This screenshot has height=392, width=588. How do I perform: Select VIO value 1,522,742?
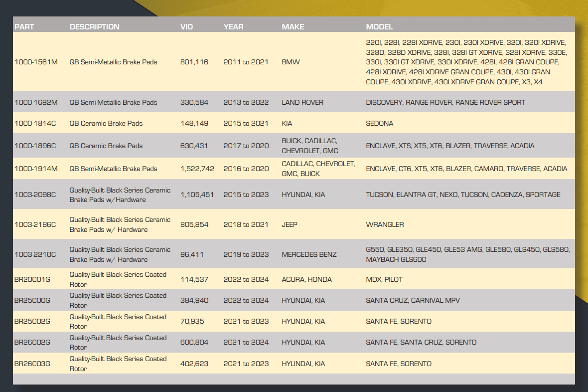click(x=197, y=169)
